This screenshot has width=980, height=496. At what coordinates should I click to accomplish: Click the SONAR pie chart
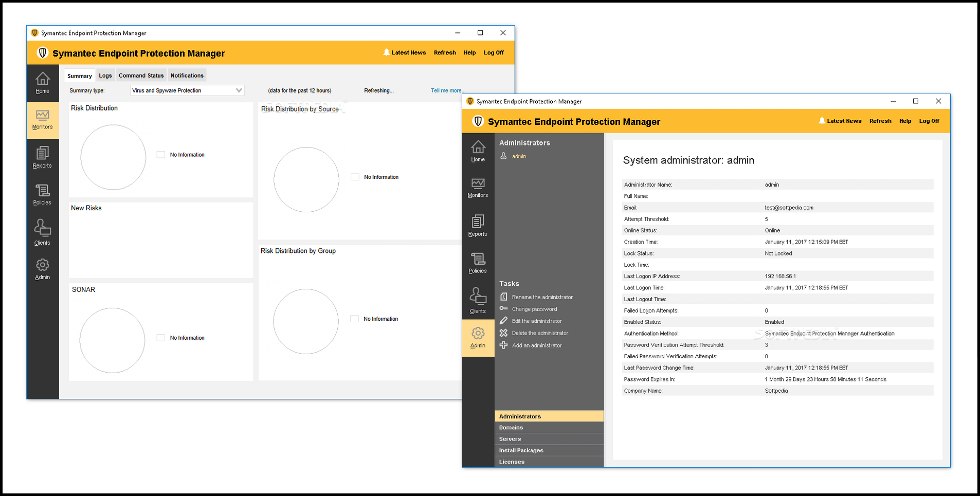tap(112, 340)
